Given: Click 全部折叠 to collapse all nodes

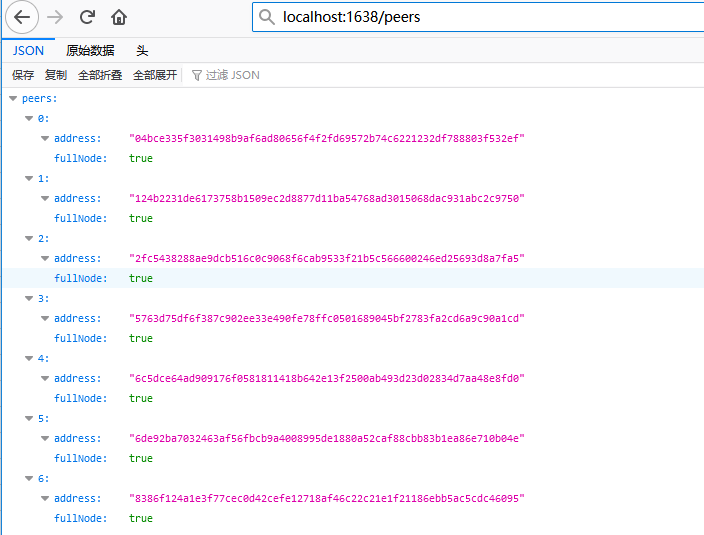Looking at the screenshot, I should [x=100, y=75].
